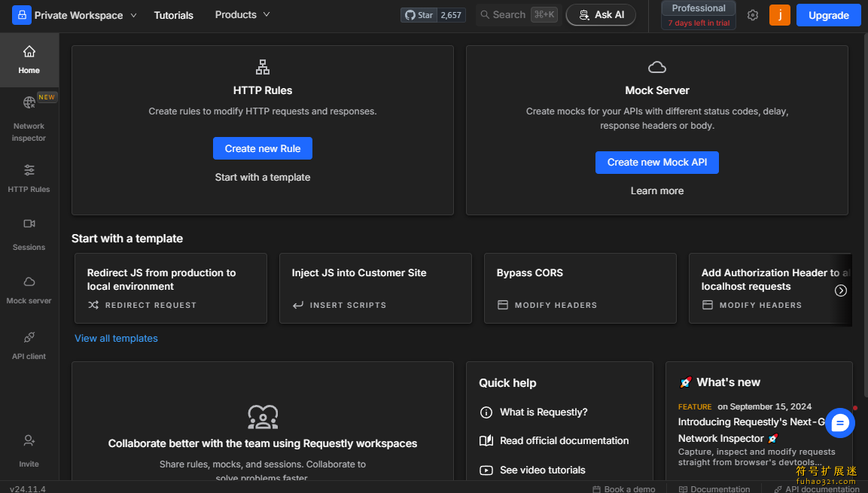
Task: Click Start with a template link
Action: [263, 177]
